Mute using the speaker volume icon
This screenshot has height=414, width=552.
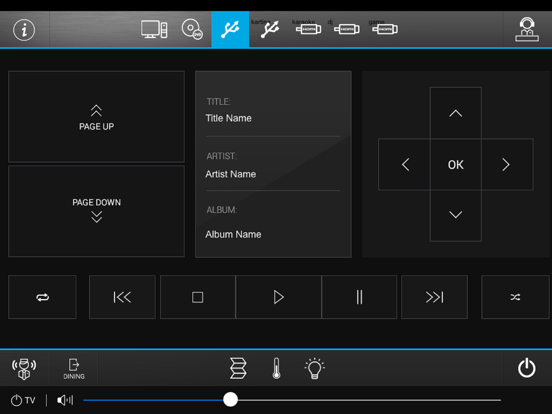click(65, 400)
